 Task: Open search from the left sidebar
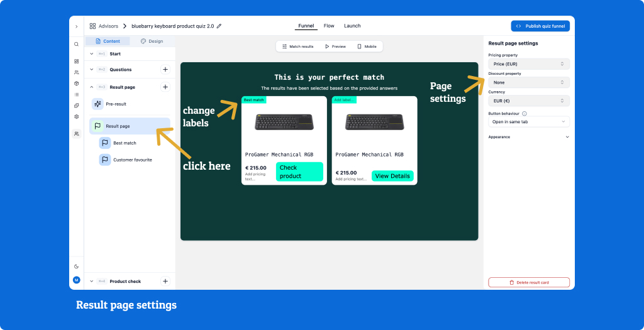coord(76,44)
